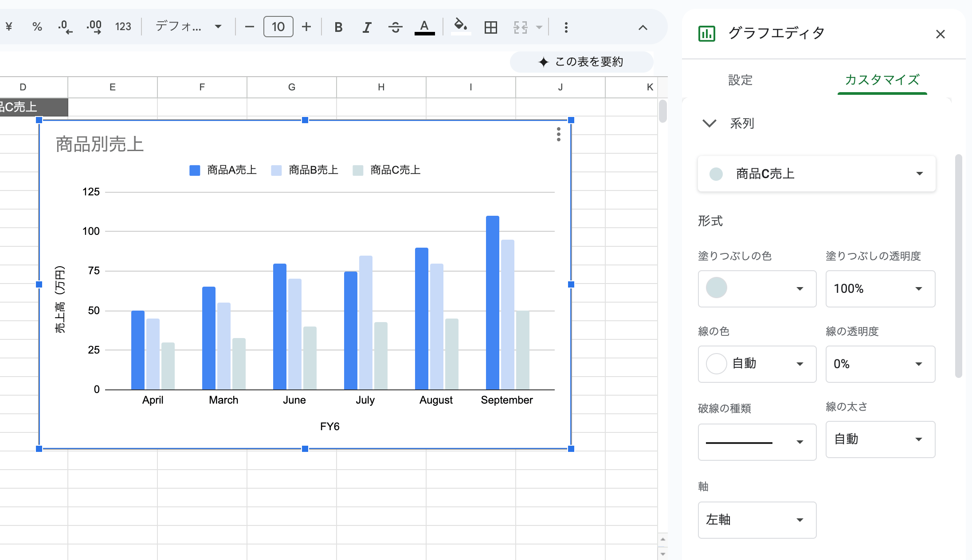Screen dimensions: 972x560
Task: Switch to the 設定 tab
Action: [740, 80]
